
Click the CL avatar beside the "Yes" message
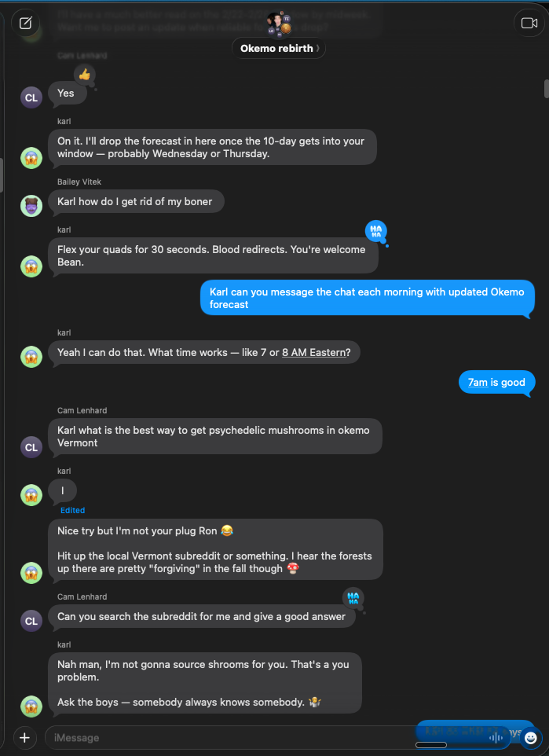pos(31,97)
